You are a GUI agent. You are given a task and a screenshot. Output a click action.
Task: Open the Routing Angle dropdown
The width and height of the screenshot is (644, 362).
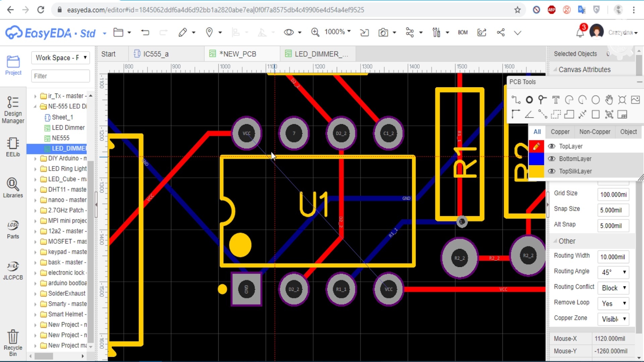(x=613, y=272)
